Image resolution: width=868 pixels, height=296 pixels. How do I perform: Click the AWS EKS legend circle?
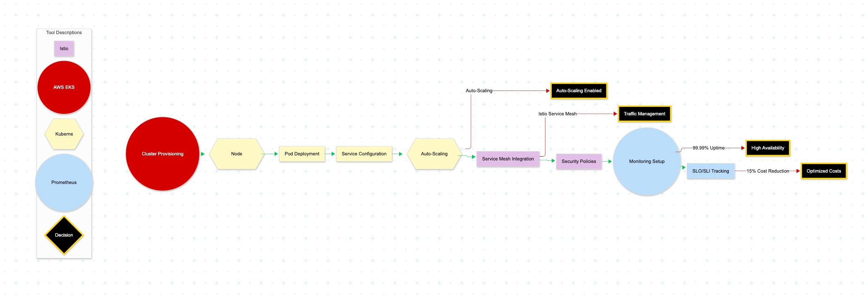pyautogui.click(x=64, y=87)
